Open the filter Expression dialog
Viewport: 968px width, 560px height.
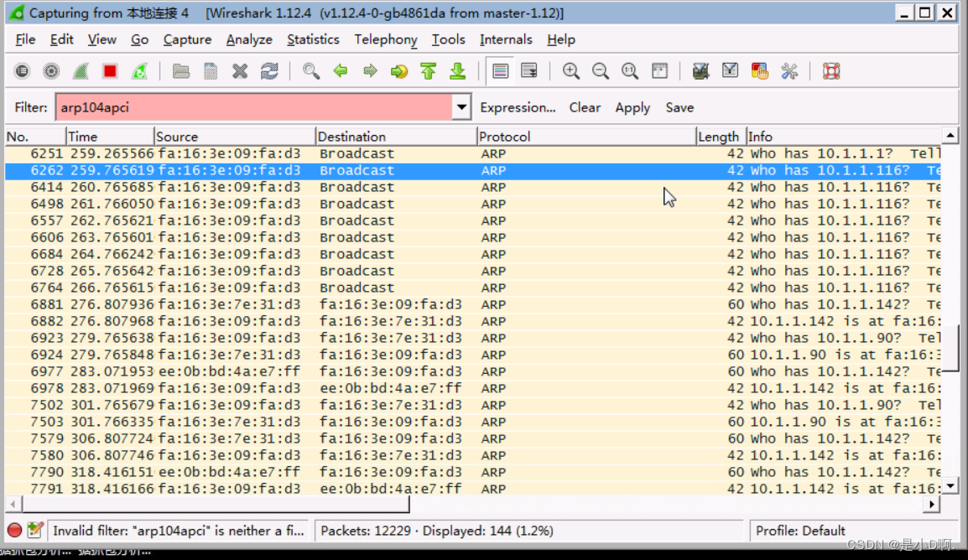point(518,107)
